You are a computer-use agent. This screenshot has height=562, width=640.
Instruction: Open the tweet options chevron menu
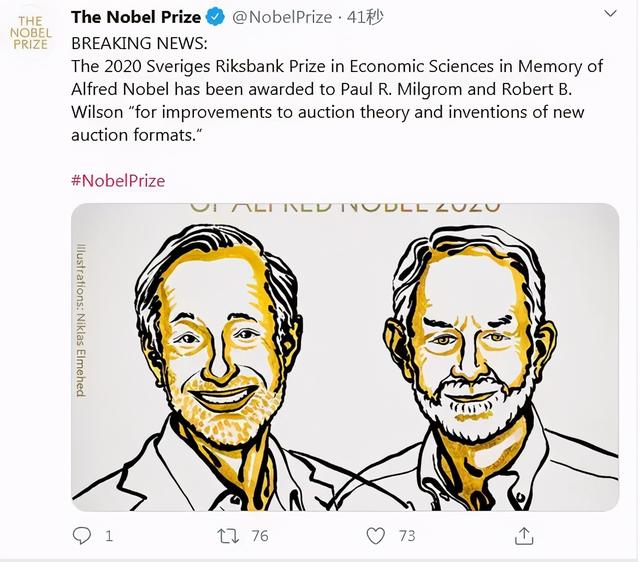click(610, 14)
